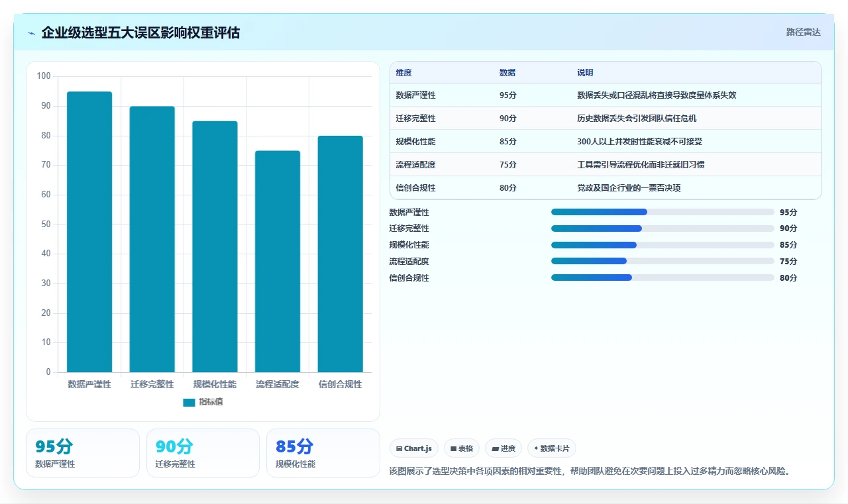Click the page title 企业级选型五大误区影响权重评估

tap(140, 32)
